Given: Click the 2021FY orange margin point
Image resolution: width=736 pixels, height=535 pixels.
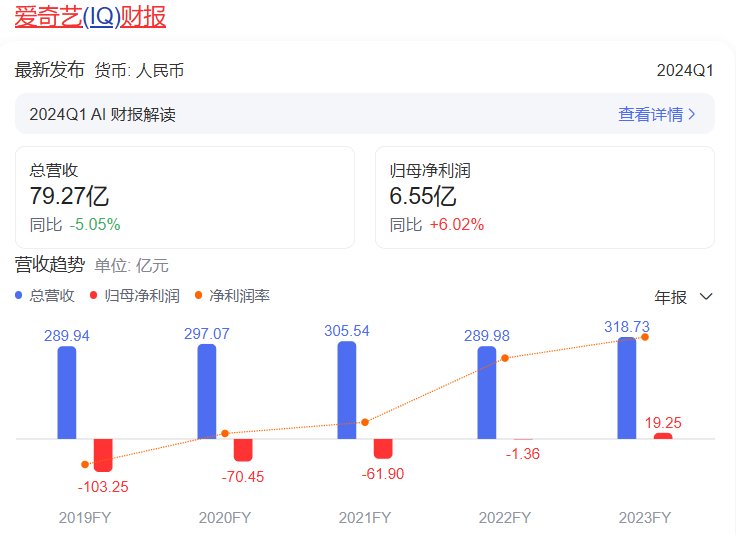Looking at the screenshot, I should [x=365, y=422].
